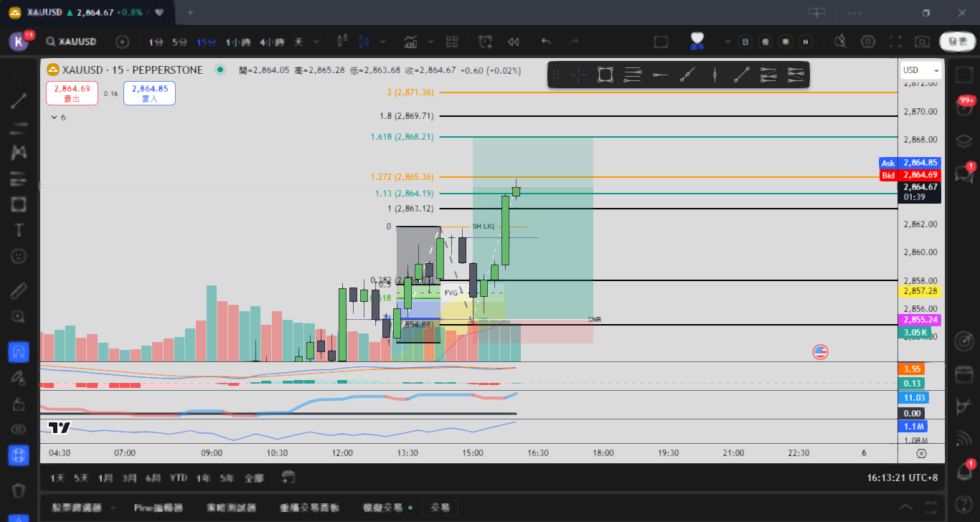Screen dimensions: 980x522
Task: Redo the chart action
Action: tap(573, 42)
